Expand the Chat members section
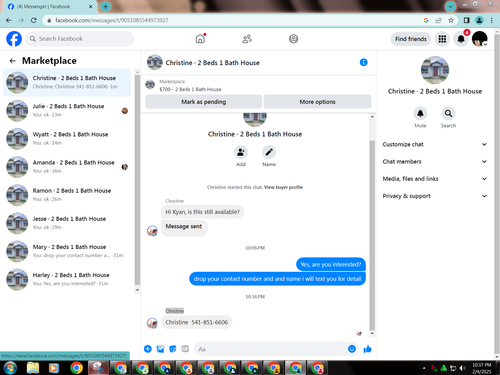 [x=435, y=162]
